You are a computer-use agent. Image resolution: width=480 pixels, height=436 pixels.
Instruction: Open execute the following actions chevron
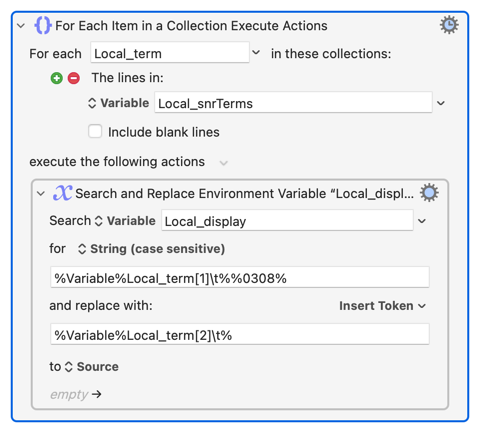(223, 163)
